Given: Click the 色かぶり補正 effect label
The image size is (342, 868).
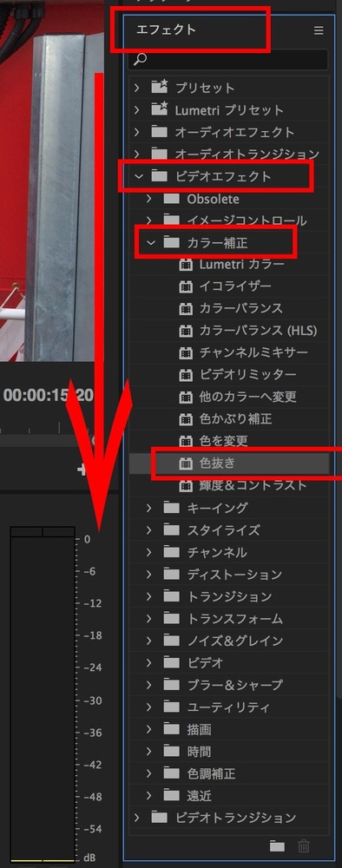Looking at the screenshot, I should [x=235, y=419].
